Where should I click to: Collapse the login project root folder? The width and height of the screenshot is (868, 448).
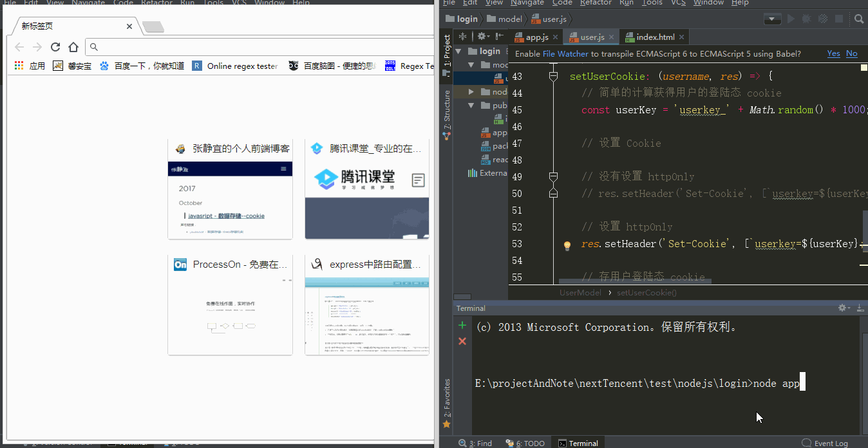[458, 51]
